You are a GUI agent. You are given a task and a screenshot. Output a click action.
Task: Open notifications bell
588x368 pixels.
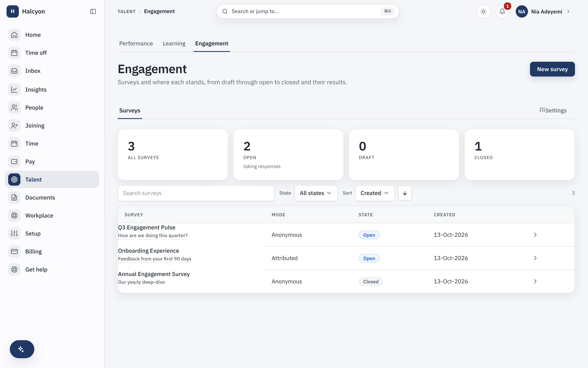pos(502,11)
